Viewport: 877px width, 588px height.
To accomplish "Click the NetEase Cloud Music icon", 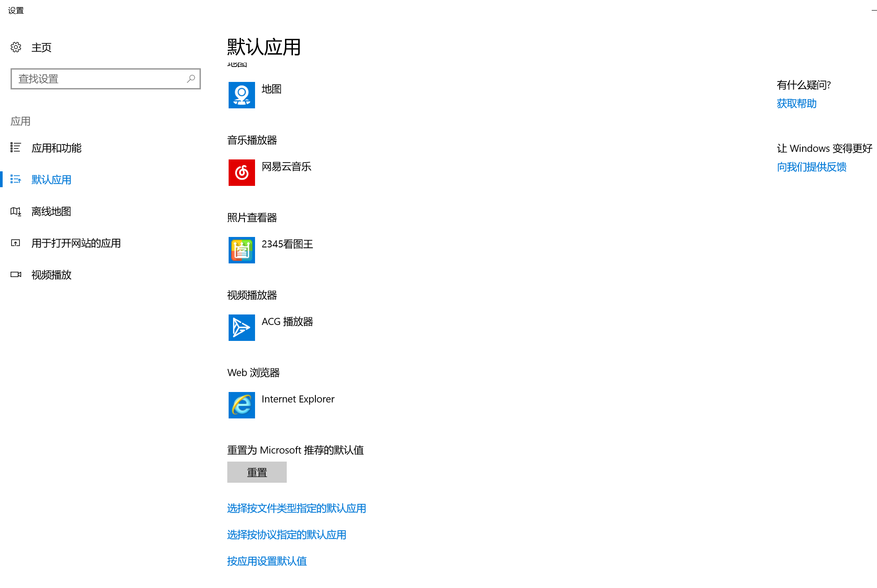I will click(x=241, y=173).
